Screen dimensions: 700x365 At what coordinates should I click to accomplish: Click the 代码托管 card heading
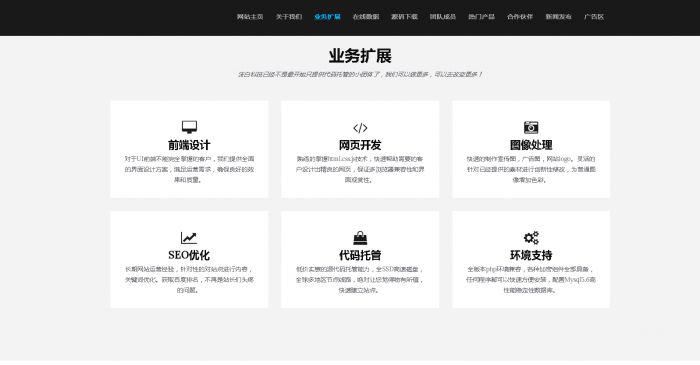pyautogui.click(x=360, y=255)
